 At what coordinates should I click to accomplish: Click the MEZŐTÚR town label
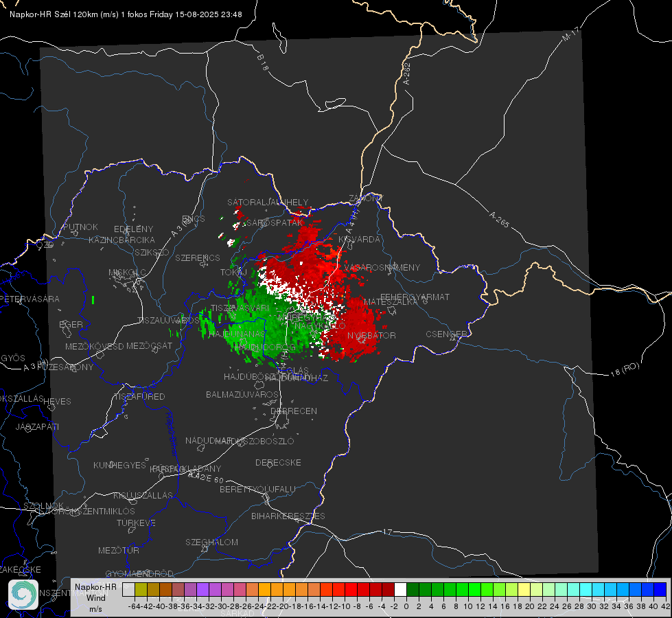[x=119, y=550]
